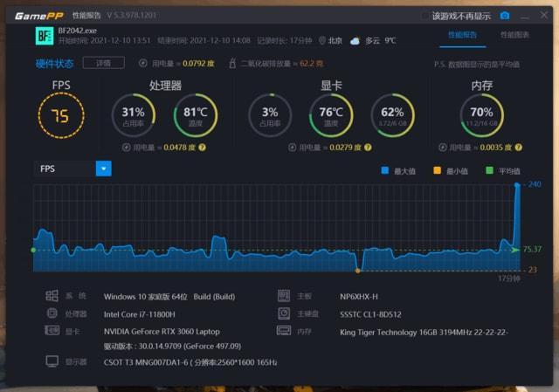Click processor power icon beside 0.0478 度
The image size is (559, 392).
tap(126, 148)
